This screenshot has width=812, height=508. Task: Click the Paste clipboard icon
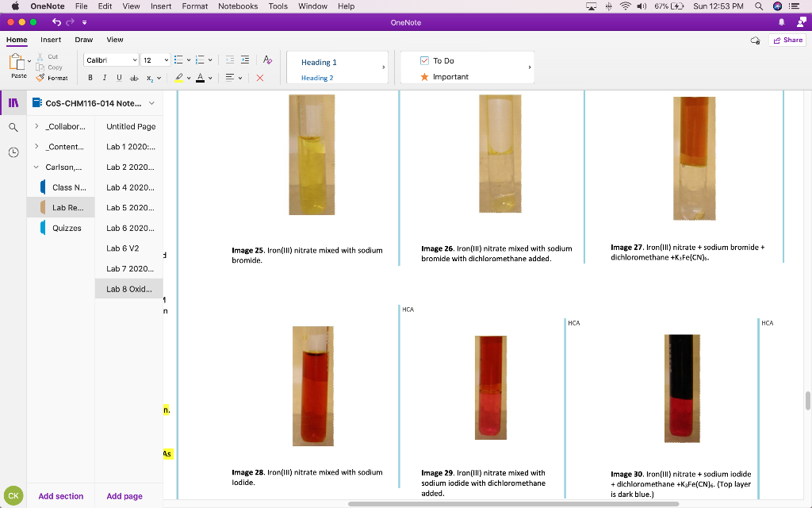pyautogui.click(x=17, y=62)
